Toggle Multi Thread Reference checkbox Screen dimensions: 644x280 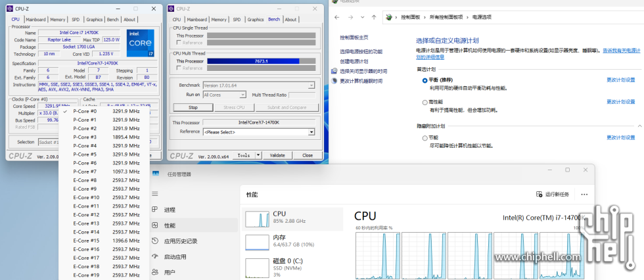(x=179, y=68)
